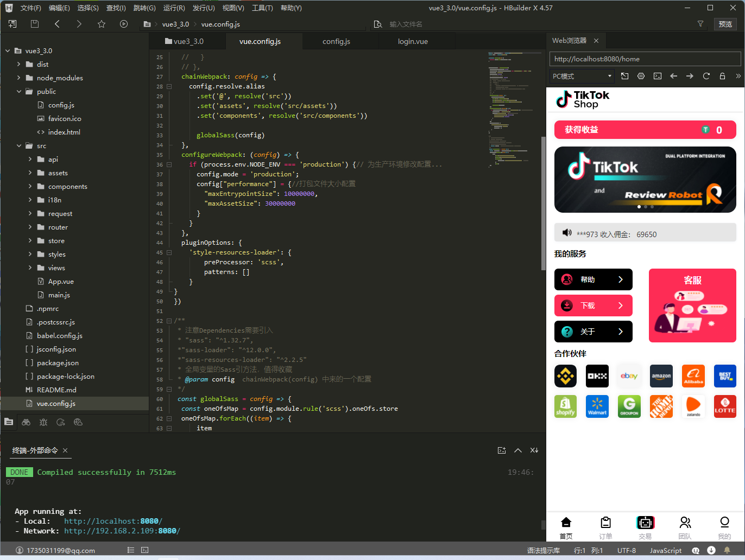Click the 帮助 service button
This screenshot has width=745, height=560.
tap(594, 279)
